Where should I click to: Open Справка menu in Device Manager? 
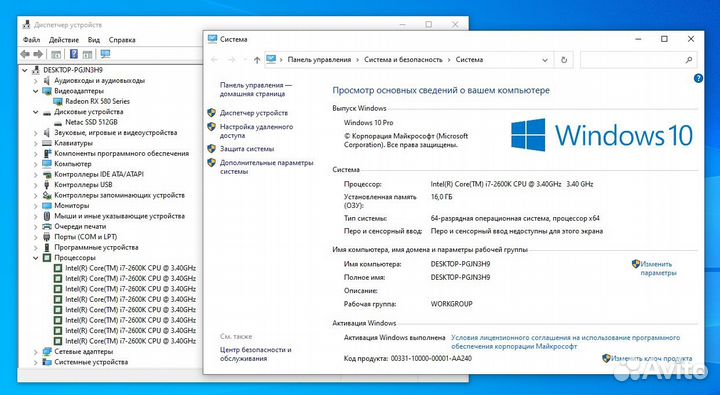click(x=122, y=40)
